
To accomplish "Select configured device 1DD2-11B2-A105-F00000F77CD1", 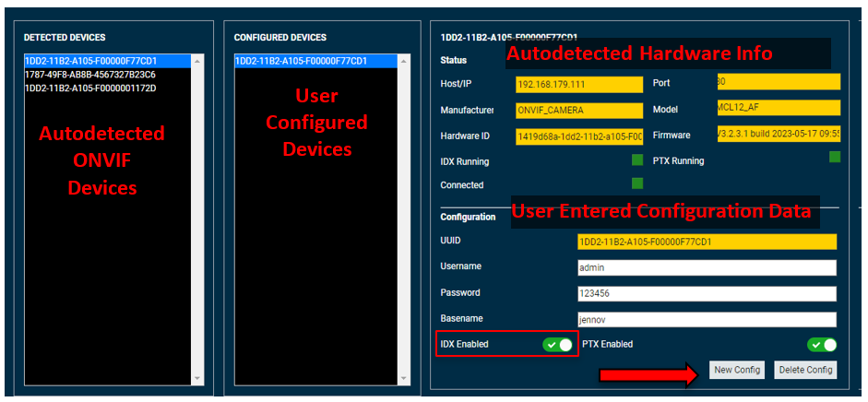I will (301, 62).
